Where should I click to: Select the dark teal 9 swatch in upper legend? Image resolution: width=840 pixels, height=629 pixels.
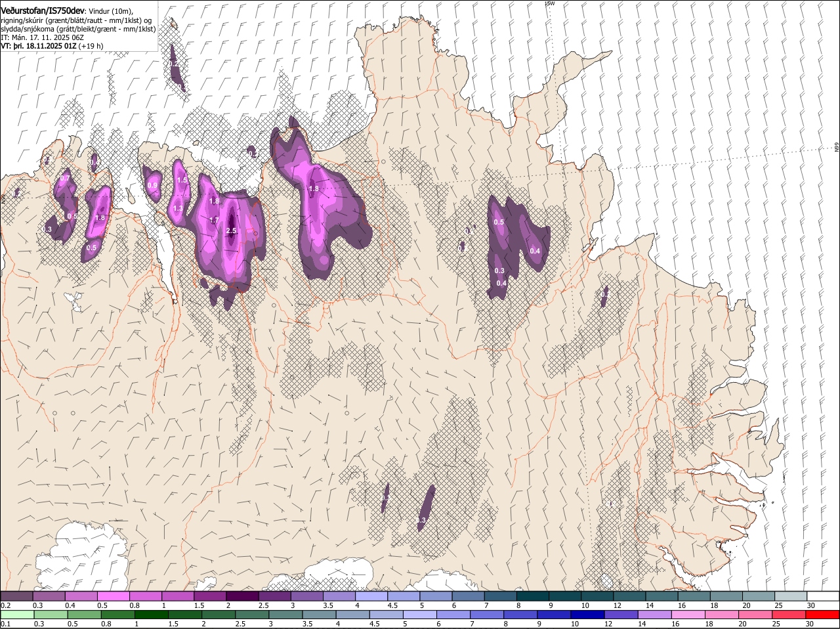tap(565, 596)
